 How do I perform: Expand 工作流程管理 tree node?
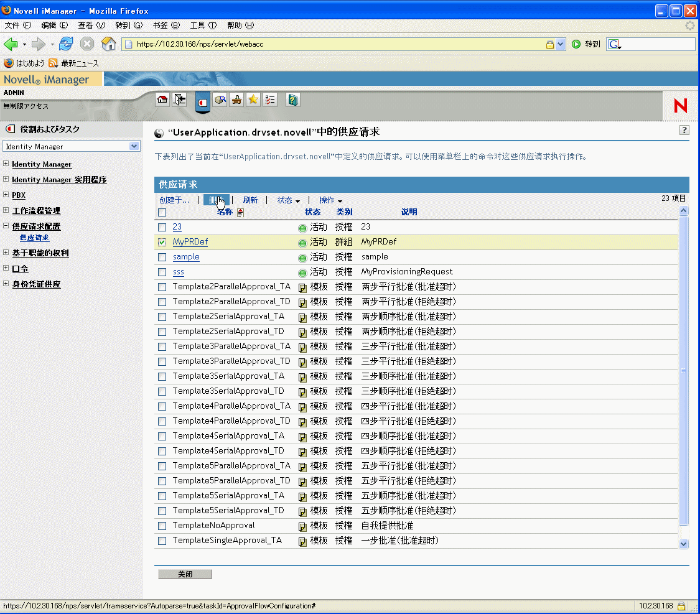tap(6, 210)
